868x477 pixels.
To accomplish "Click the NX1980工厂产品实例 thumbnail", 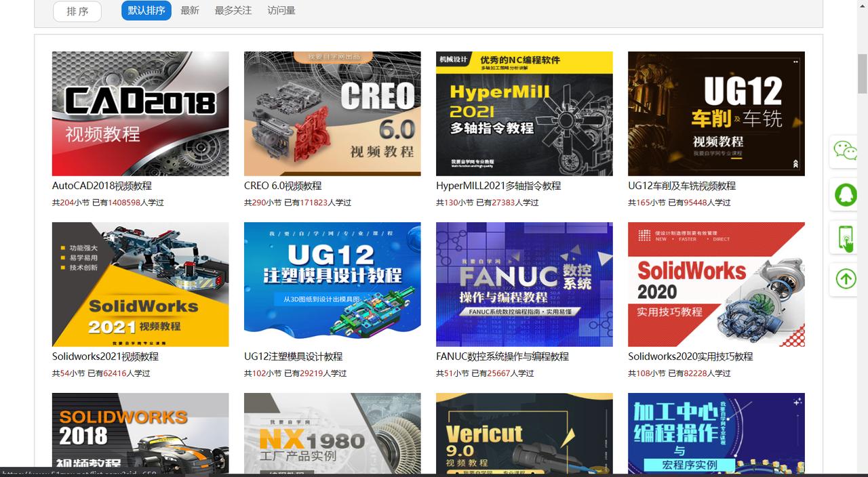I will tap(332, 437).
